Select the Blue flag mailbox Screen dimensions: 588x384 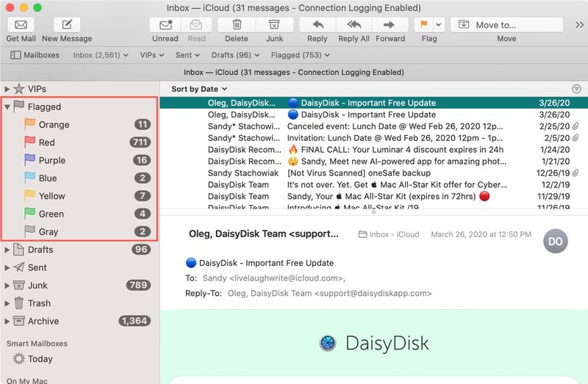(x=80, y=178)
